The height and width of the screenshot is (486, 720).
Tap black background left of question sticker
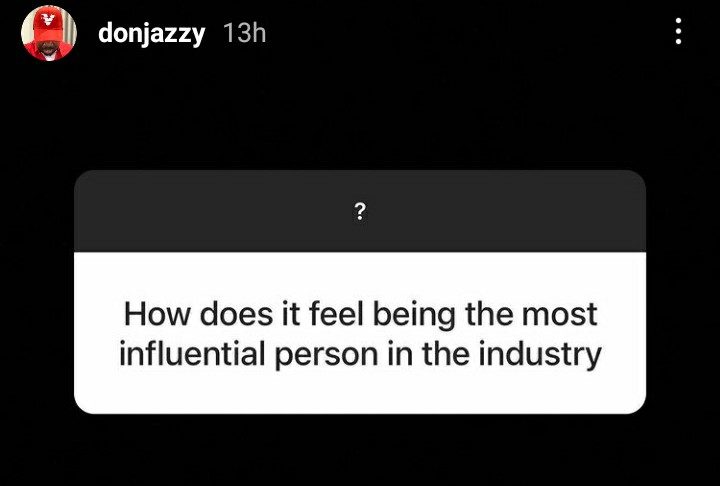pos(36,292)
